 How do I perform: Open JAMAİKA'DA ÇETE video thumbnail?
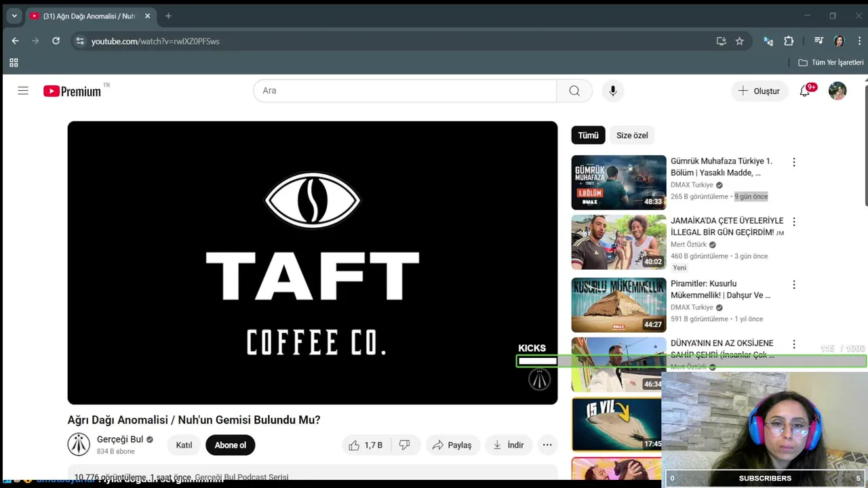click(618, 242)
